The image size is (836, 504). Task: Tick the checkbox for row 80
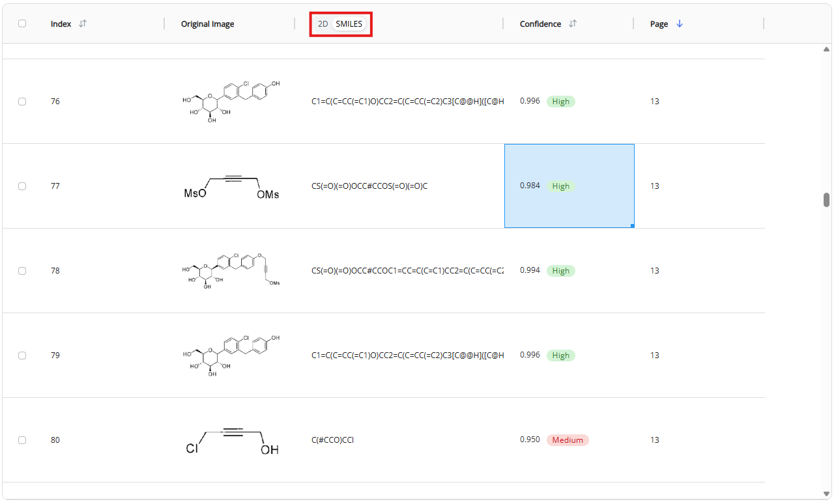22,440
